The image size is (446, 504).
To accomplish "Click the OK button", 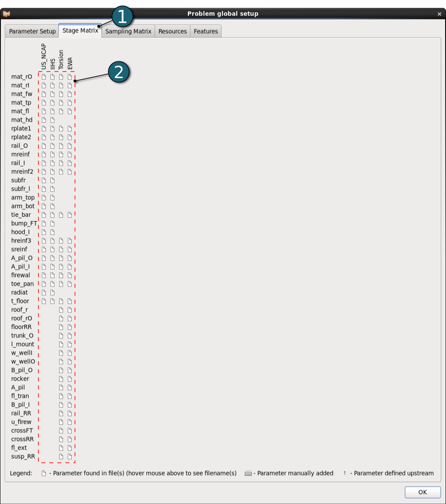I will (423, 492).
